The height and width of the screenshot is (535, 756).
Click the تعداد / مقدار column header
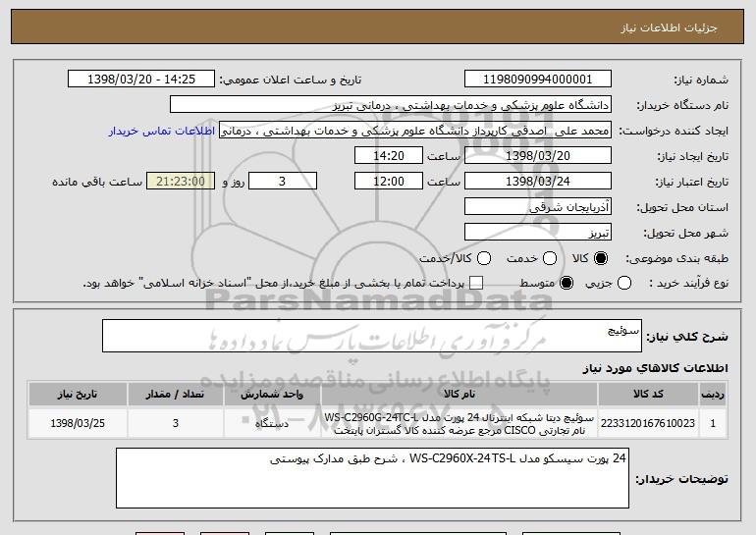tap(176, 395)
